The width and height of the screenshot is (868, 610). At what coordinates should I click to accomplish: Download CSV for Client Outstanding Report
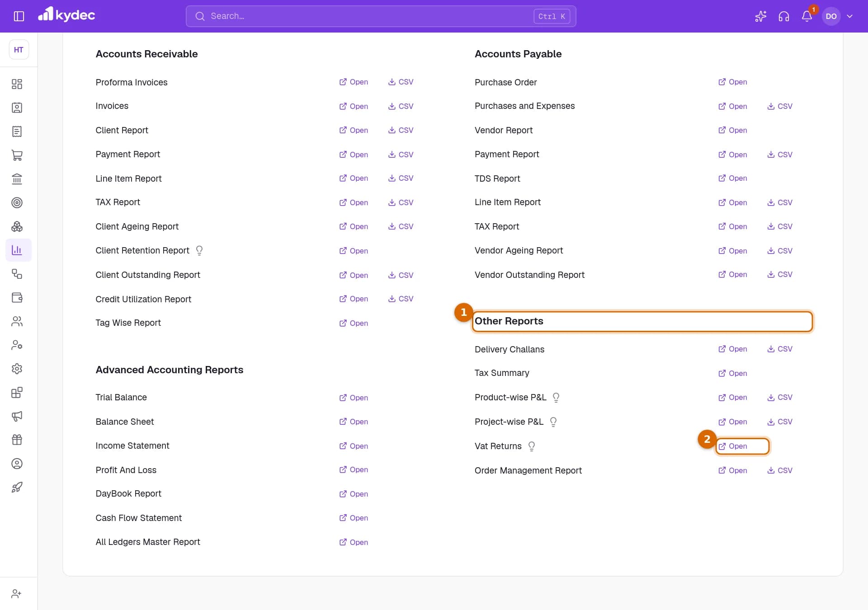coord(401,275)
